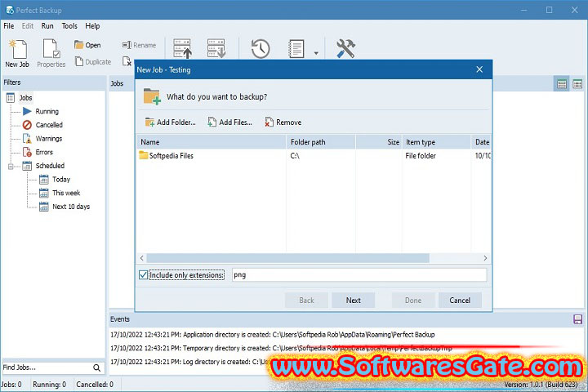Viewport: 588px width, 392px height.
Task: Click the Cancelled: 0 status bar entry
Action: tap(95, 385)
